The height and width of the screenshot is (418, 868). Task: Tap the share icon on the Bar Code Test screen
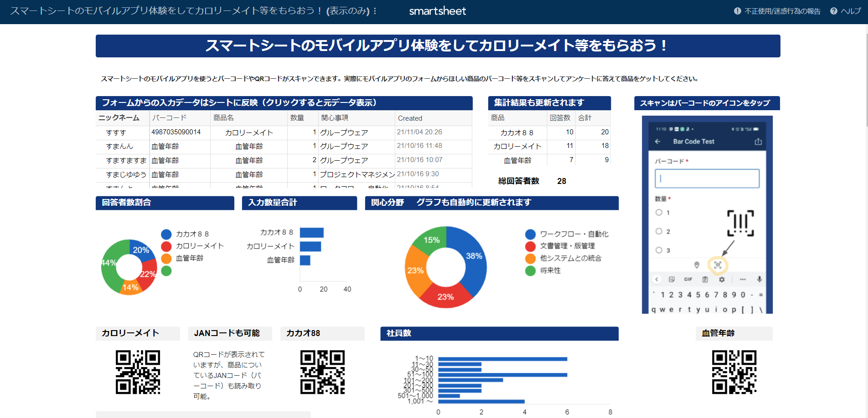coord(759,142)
